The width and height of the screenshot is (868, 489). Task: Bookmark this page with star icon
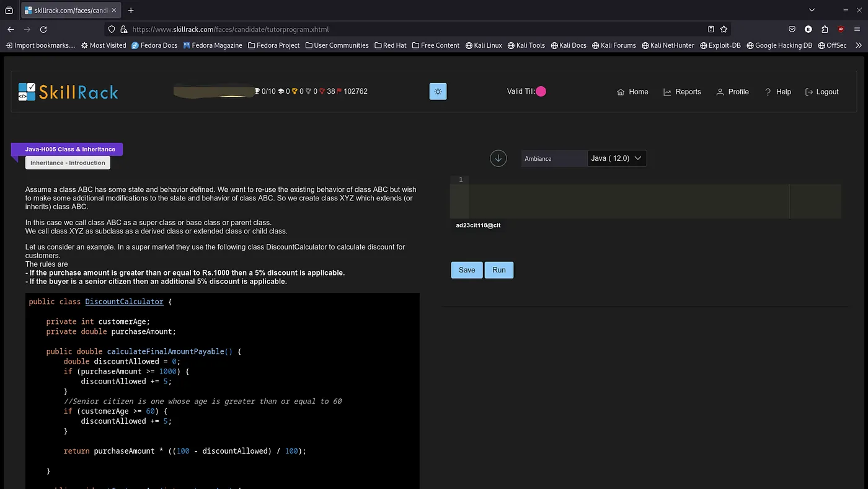pos(724,29)
